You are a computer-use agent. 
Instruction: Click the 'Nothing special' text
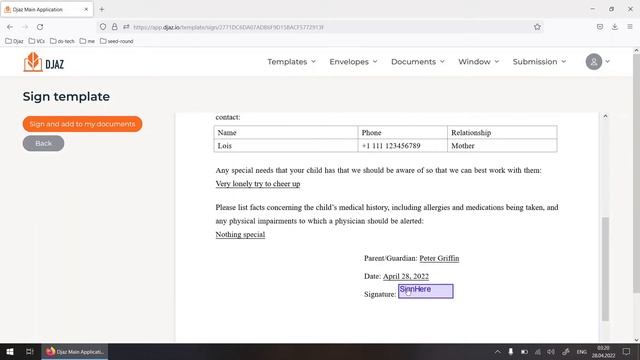tap(240, 235)
